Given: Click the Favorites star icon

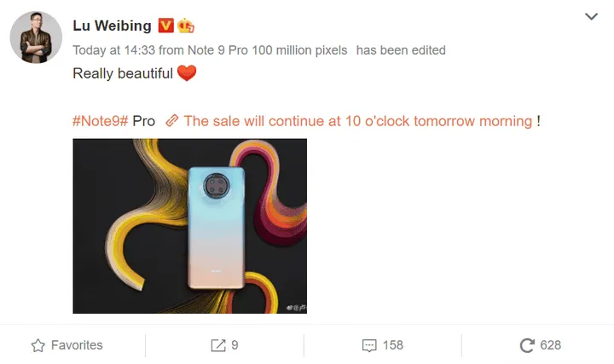Looking at the screenshot, I should [38, 345].
